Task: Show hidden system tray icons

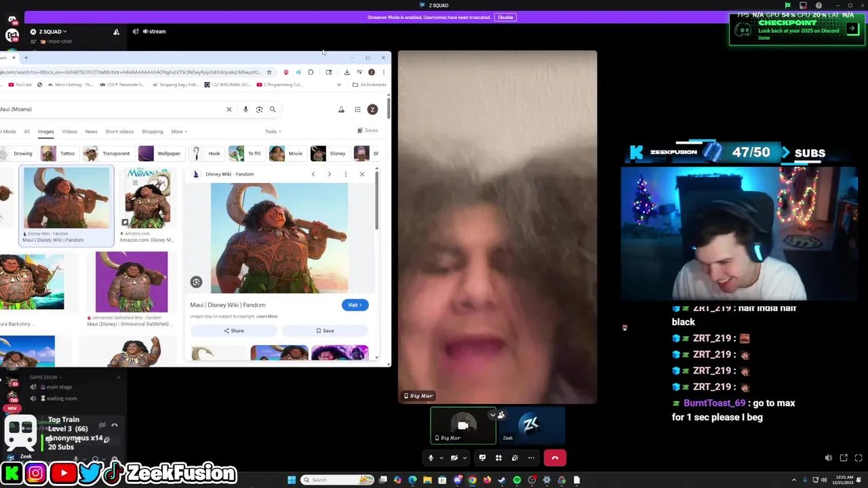Action: pyautogui.click(x=794, y=480)
